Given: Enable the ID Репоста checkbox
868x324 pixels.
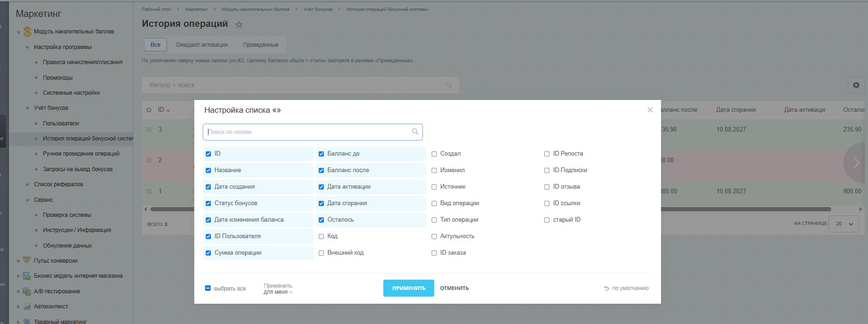Looking at the screenshot, I should (547, 154).
